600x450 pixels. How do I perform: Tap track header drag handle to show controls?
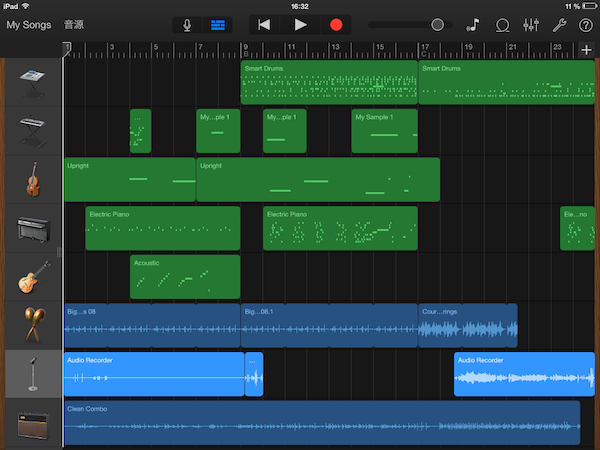(x=59, y=252)
